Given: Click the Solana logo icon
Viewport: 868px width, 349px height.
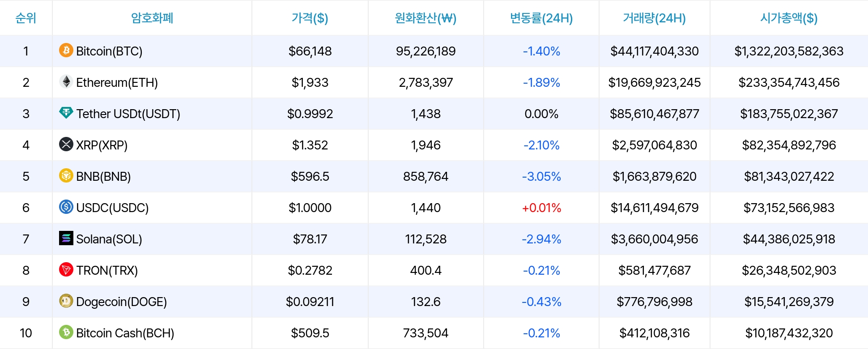Looking at the screenshot, I should click(x=66, y=238).
